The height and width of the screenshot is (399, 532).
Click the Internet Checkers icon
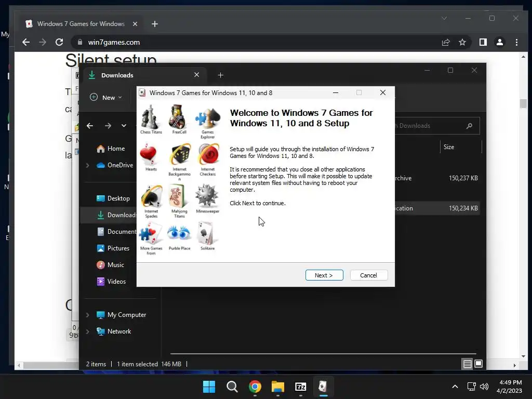click(208, 154)
